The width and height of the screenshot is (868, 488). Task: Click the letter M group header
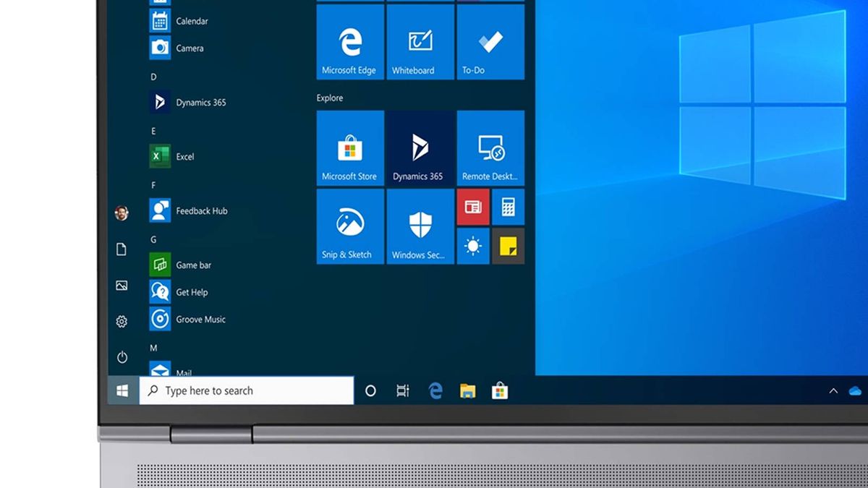[153, 348]
